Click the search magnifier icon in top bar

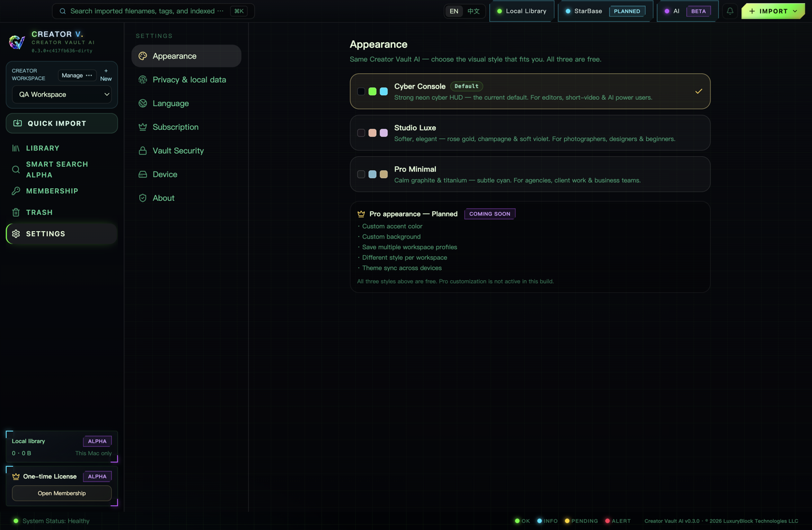(x=63, y=11)
